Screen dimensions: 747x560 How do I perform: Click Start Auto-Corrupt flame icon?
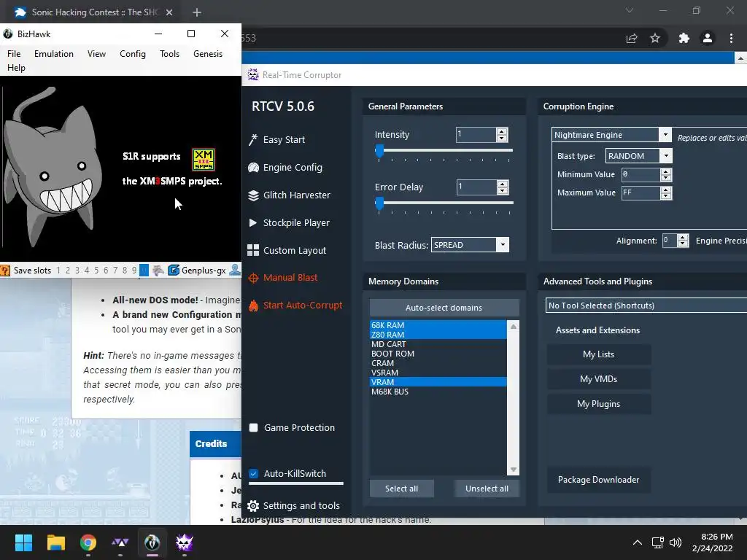[253, 306]
